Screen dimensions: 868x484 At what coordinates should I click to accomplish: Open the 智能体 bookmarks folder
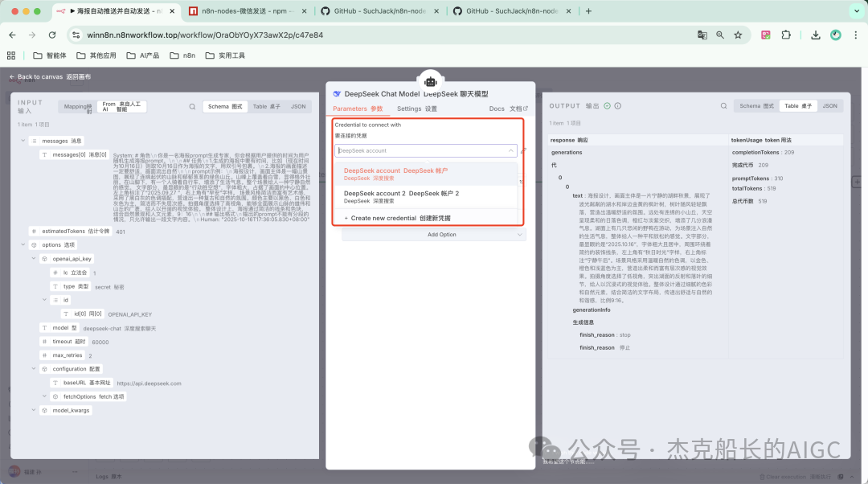coord(50,55)
